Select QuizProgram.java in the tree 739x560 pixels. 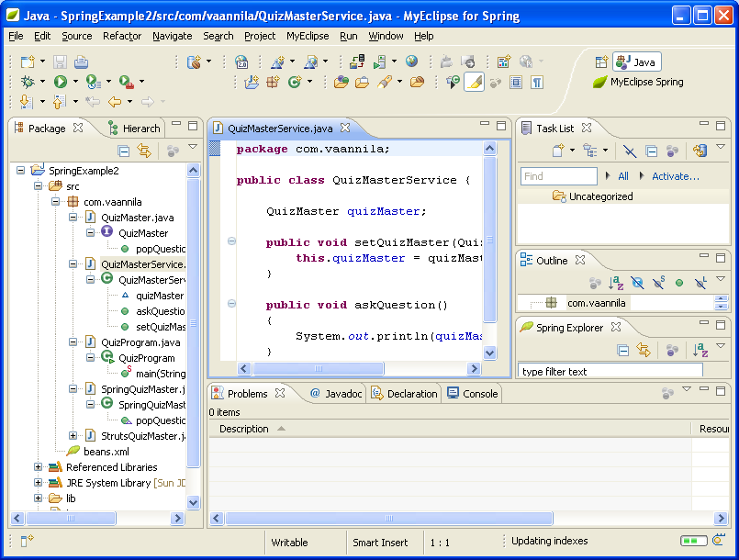coord(133,342)
